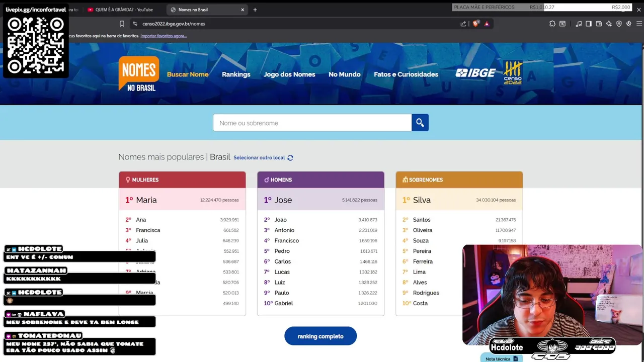The image size is (644, 362).
Task: Open the site settings icon before URL
Action: (x=135, y=24)
